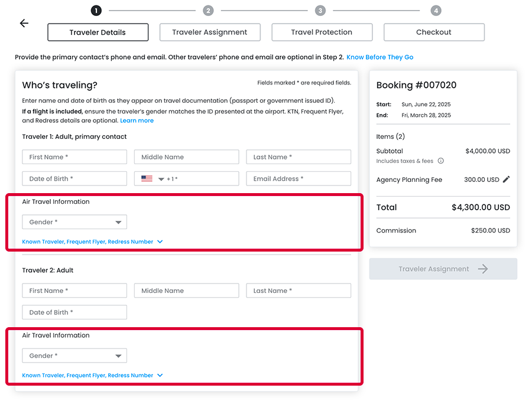Open Traveler 1 Gender dropdown

click(74, 223)
